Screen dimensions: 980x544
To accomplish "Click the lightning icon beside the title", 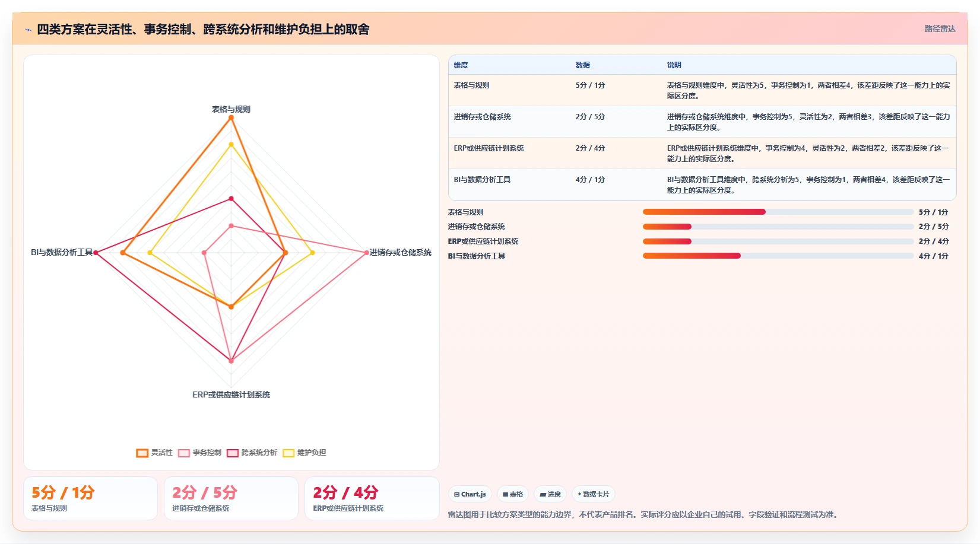I will 28,30.
